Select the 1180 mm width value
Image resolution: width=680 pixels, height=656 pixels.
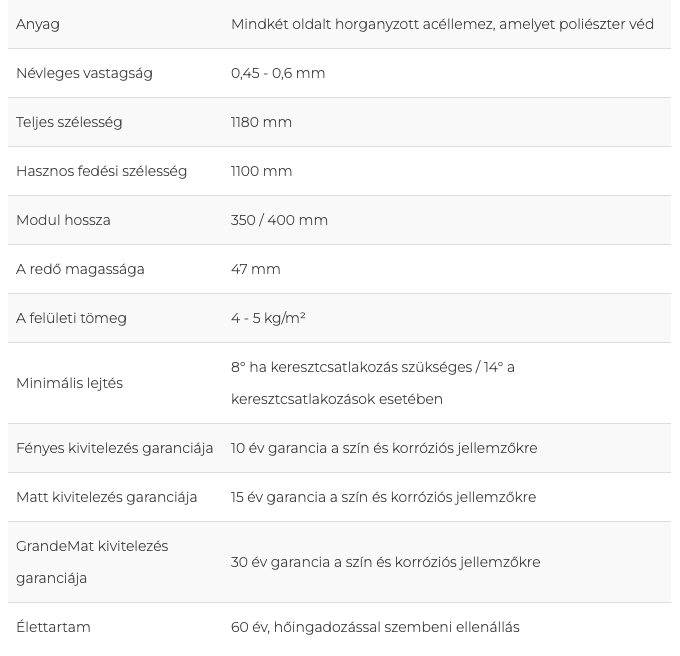click(x=261, y=122)
